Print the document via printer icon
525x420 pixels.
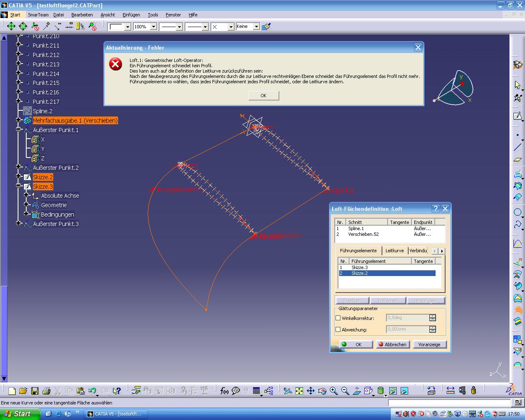46,391
